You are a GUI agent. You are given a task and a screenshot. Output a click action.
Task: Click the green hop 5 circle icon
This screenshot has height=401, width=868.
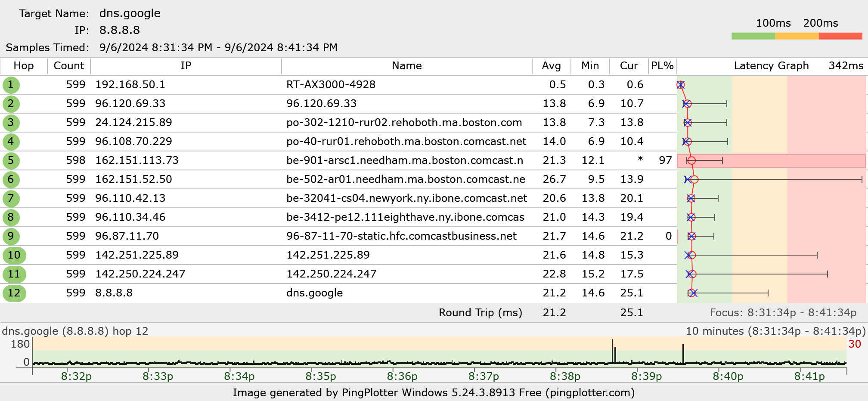pyautogui.click(x=11, y=160)
